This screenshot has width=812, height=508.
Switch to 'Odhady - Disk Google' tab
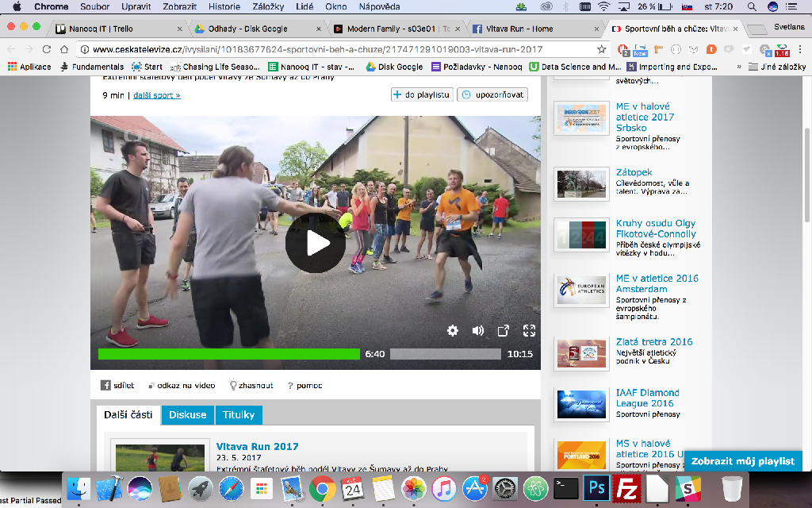click(x=258, y=29)
